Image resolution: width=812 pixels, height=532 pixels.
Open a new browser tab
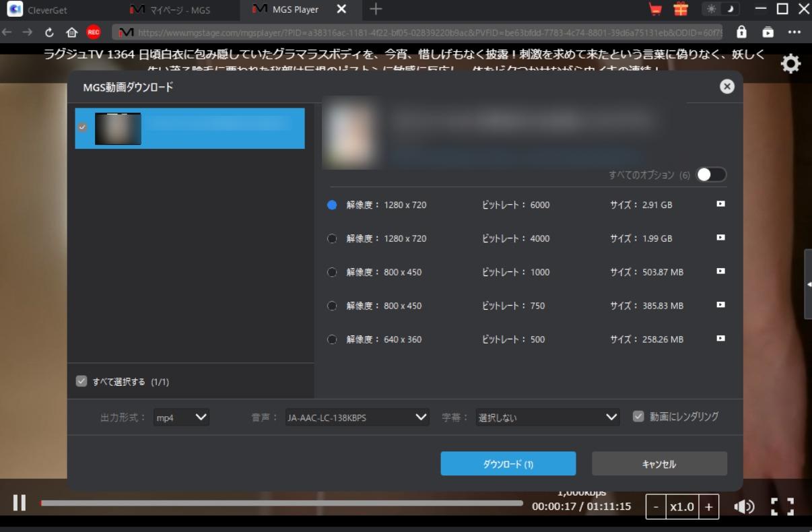[376, 9]
